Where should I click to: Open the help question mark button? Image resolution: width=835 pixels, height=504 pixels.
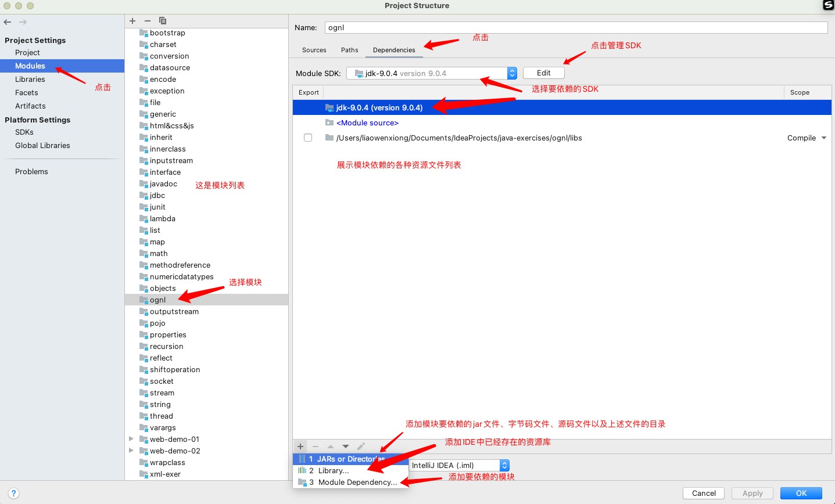pos(13,494)
